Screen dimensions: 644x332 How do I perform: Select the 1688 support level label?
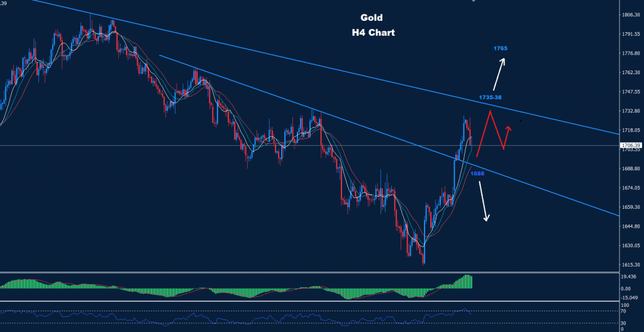coord(477,174)
